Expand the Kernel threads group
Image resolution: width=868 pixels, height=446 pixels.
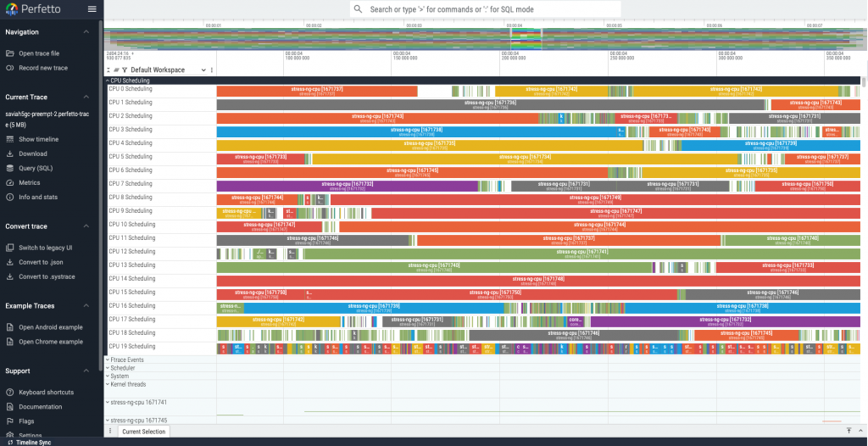[108, 385]
